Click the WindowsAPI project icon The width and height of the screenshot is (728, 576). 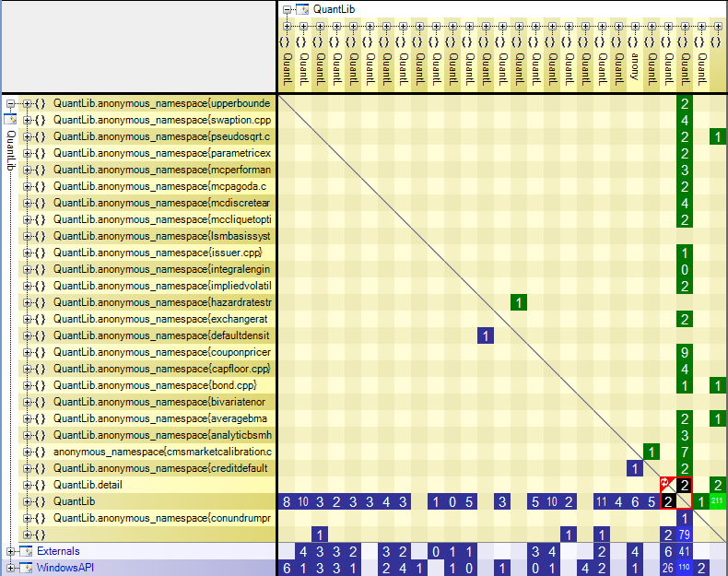26,568
